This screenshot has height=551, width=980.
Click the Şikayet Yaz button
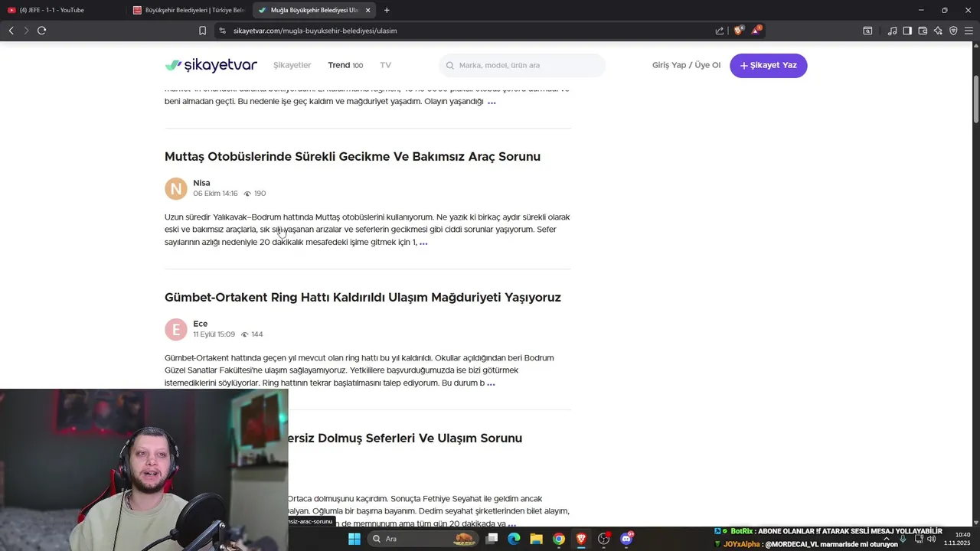pyautogui.click(x=769, y=65)
